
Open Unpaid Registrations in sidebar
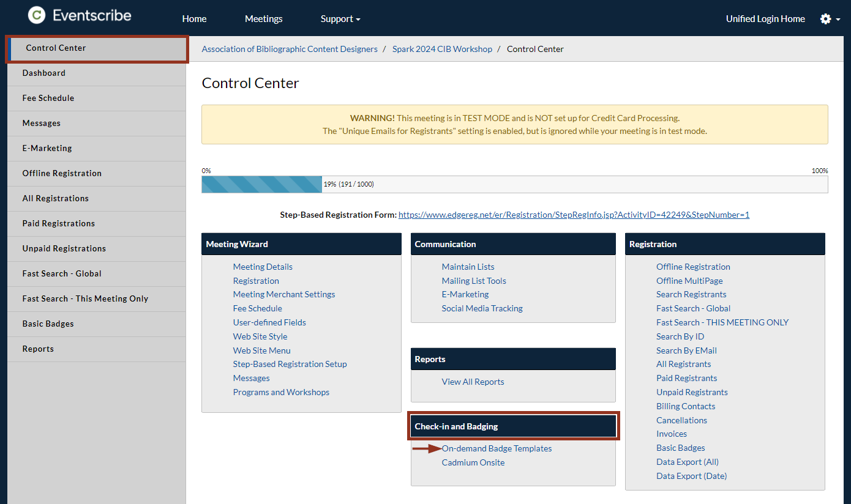coord(97,249)
